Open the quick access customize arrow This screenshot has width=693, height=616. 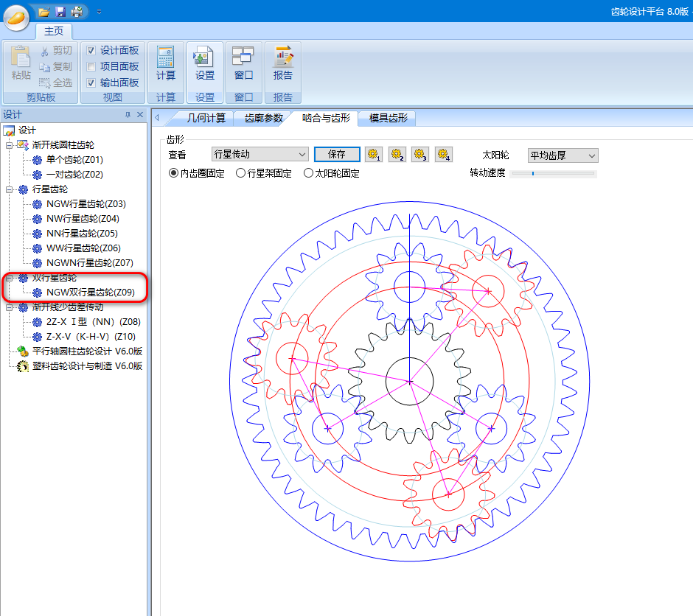(x=99, y=12)
